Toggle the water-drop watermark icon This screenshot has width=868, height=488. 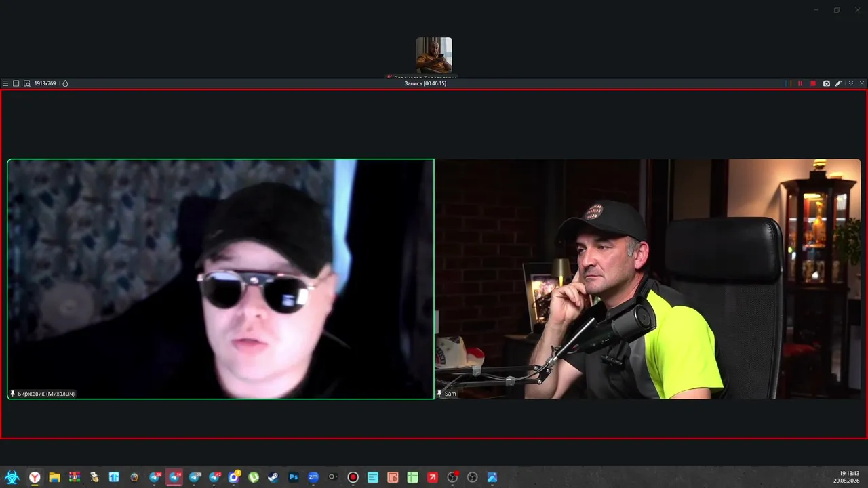coord(65,83)
